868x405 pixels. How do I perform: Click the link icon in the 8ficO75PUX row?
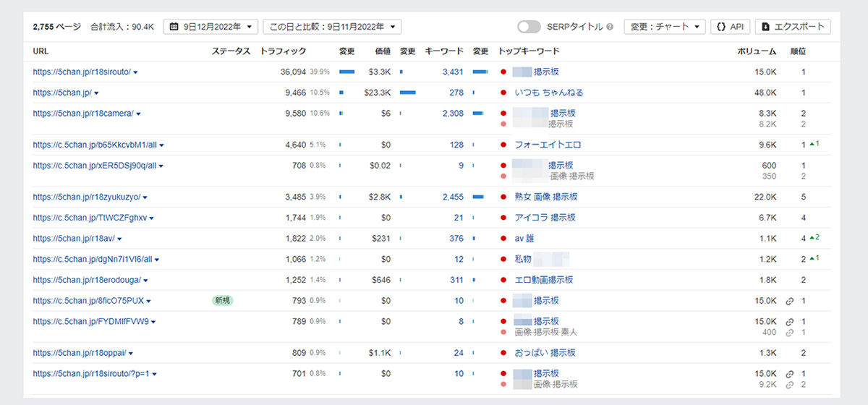click(790, 301)
